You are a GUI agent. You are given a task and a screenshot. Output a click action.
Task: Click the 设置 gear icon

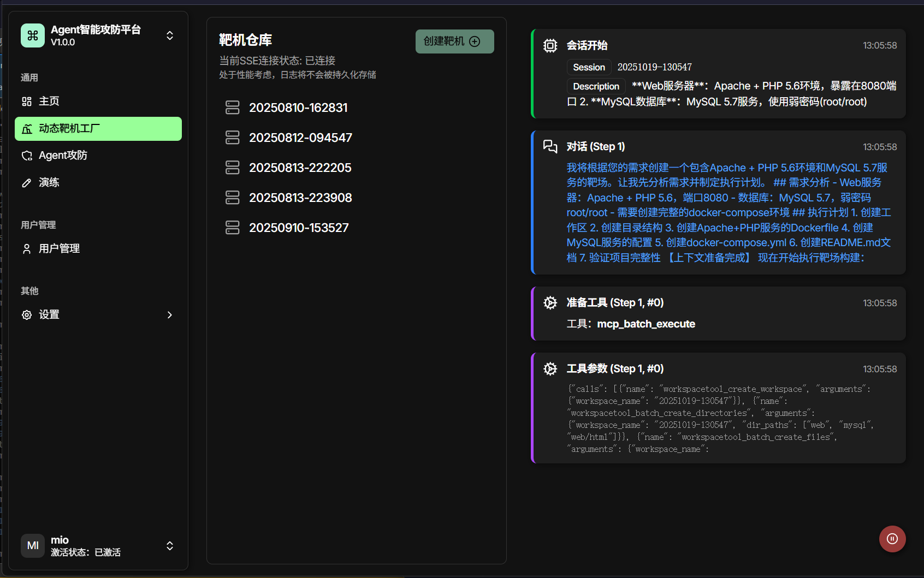[x=27, y=315]
